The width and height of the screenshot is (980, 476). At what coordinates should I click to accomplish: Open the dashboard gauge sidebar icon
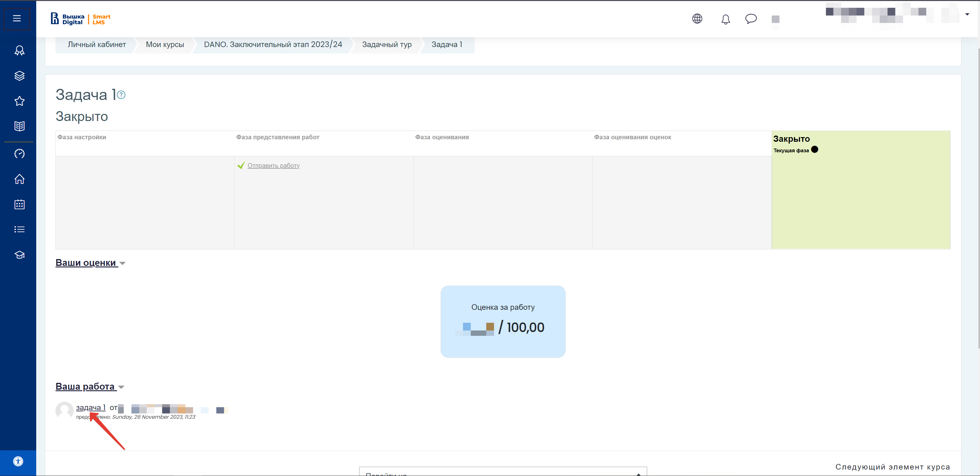pyautogui.click(x=20, y=154)
